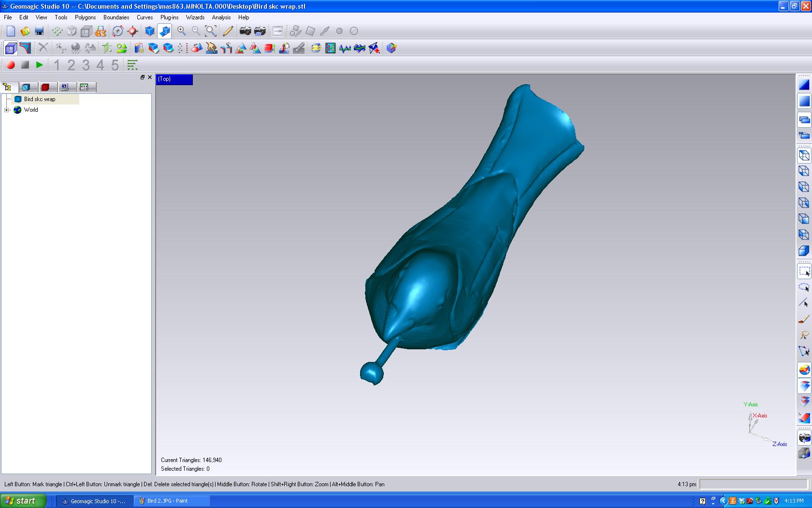
Task: Click macro slot number 3
Action: point(86,65)
